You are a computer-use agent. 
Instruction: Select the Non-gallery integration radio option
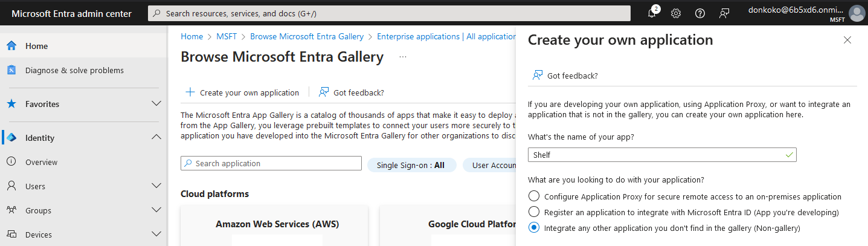534,228
